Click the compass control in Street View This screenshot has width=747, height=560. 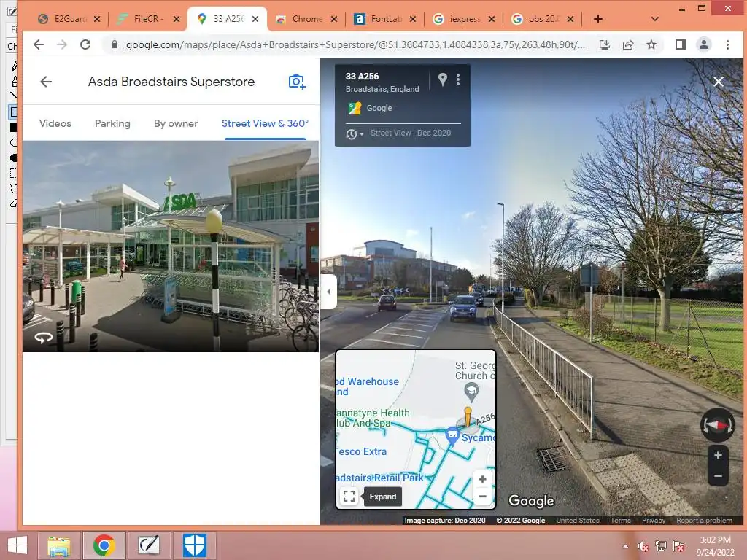718,425
